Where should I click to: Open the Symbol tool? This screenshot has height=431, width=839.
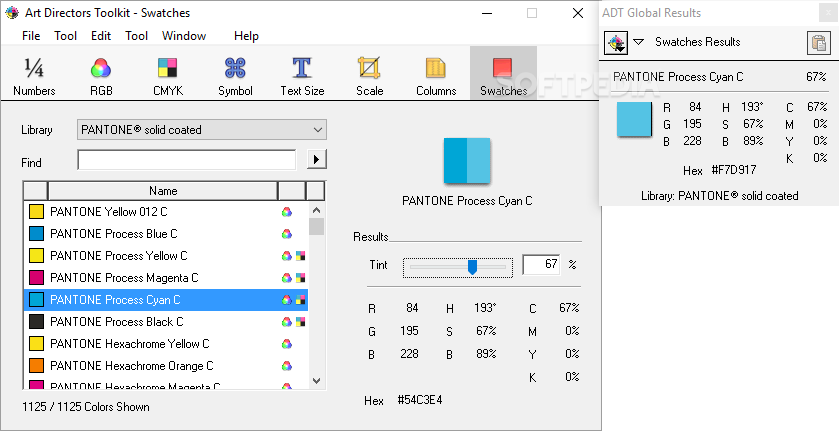[x=235, y=75]
